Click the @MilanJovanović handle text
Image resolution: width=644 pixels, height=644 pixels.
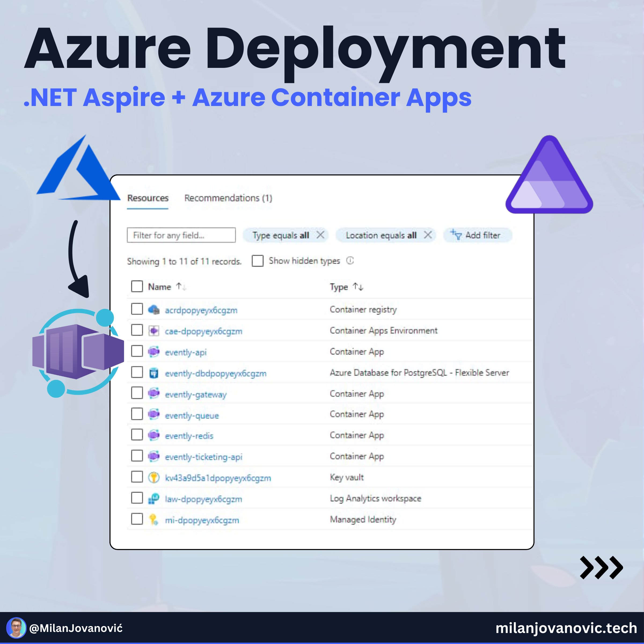[x=76, y=628]
